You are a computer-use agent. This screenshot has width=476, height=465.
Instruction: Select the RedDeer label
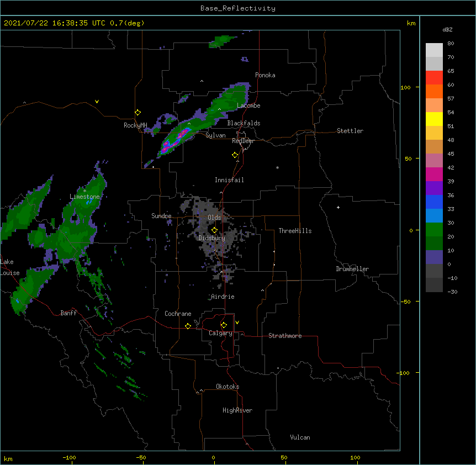point(243,141)
